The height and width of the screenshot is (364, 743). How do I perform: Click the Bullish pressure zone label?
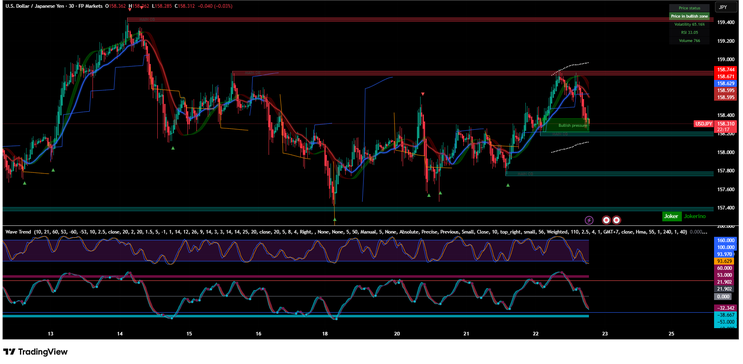coord(572,126)
